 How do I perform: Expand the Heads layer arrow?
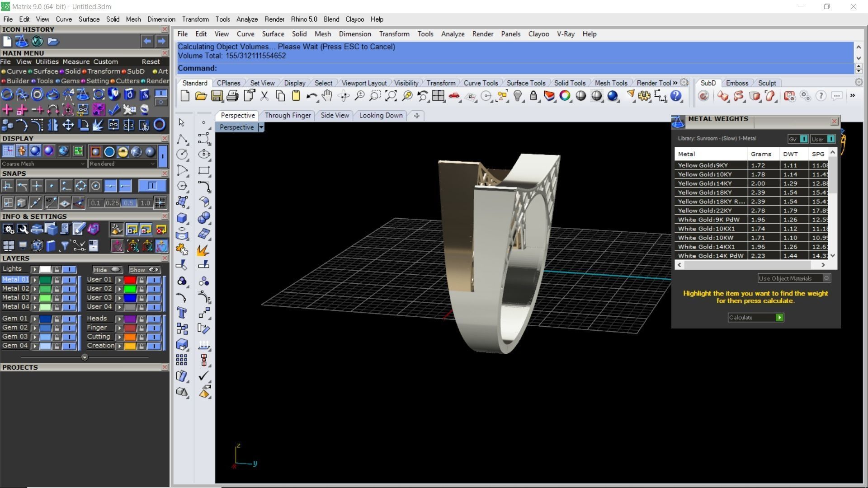120,319
